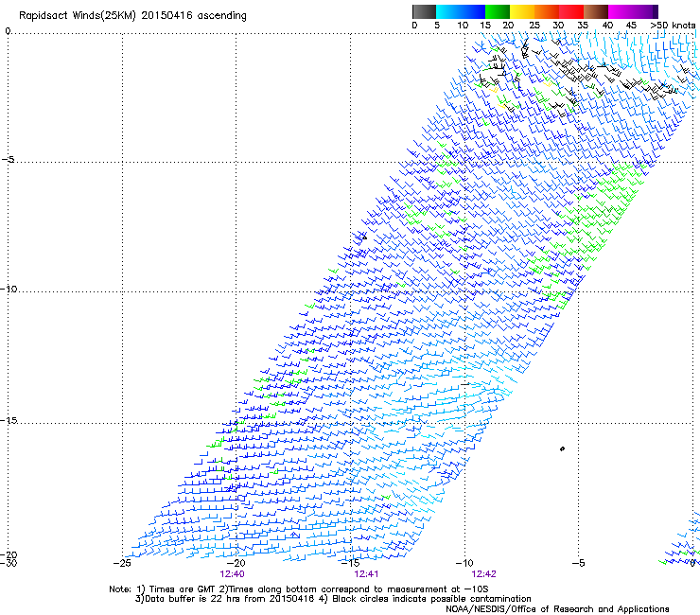Screen dimensions: 700x615
Task: Click the 12:40 time marker
Action: tap(232, 574)
